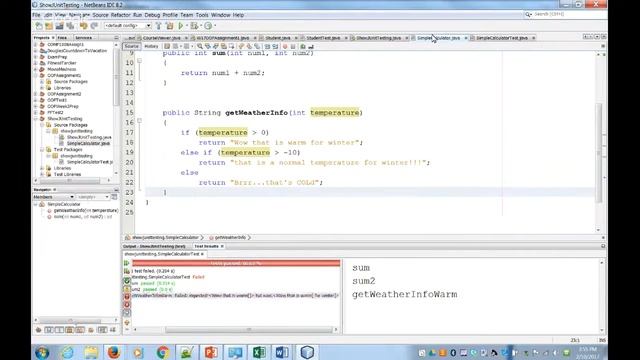Click the red tests passed progress bar
Viewport: 640px width, 360px height.
[x=236, y=263]
